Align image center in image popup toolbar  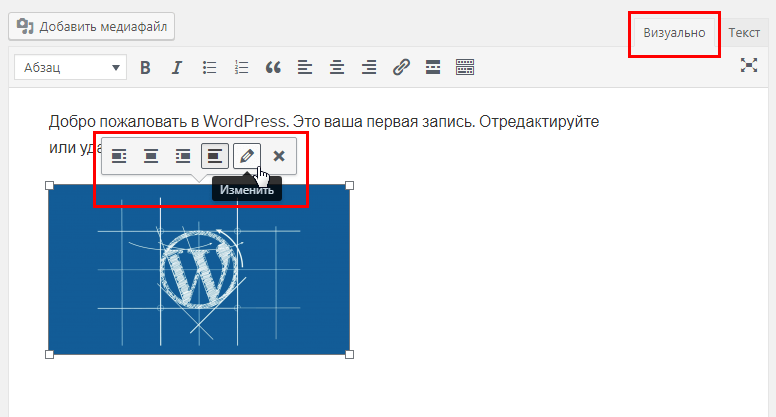point(151,156)
